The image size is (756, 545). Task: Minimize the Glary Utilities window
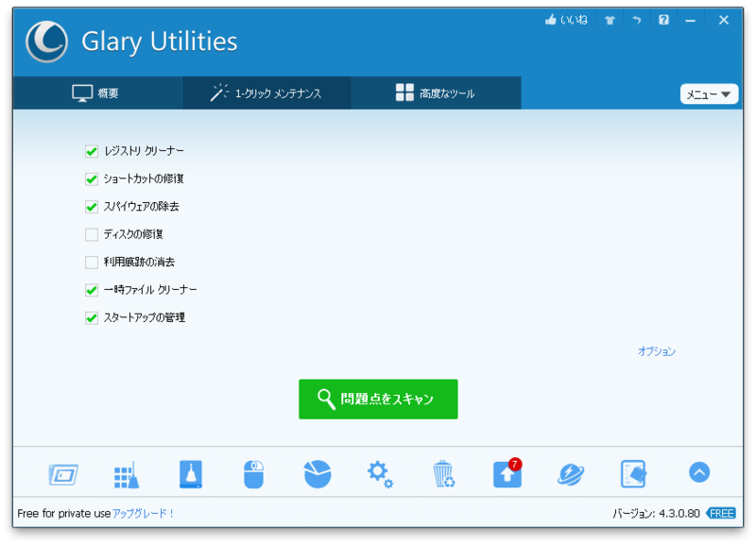coord(691,21)
